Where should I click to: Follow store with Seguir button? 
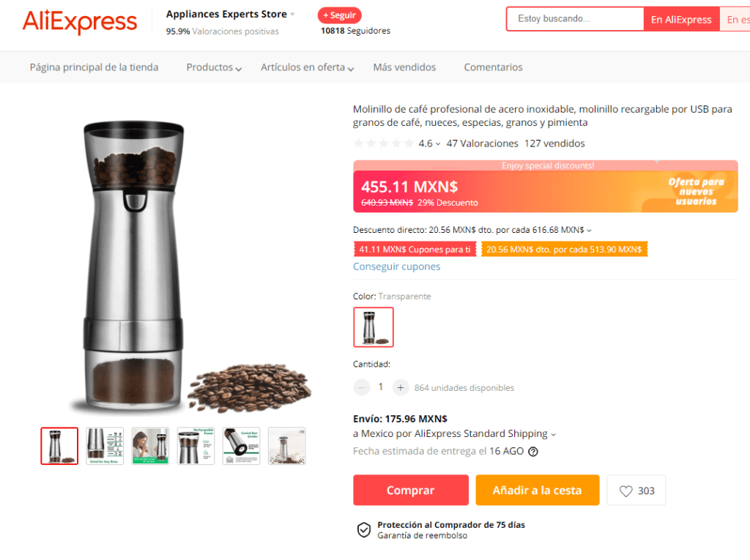coord(340,15)
